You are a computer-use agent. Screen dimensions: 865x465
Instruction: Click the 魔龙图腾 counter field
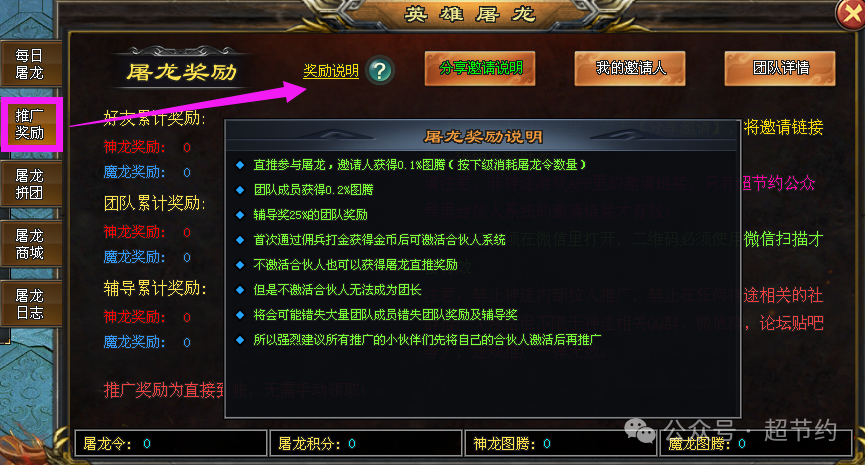coord(756,443)
